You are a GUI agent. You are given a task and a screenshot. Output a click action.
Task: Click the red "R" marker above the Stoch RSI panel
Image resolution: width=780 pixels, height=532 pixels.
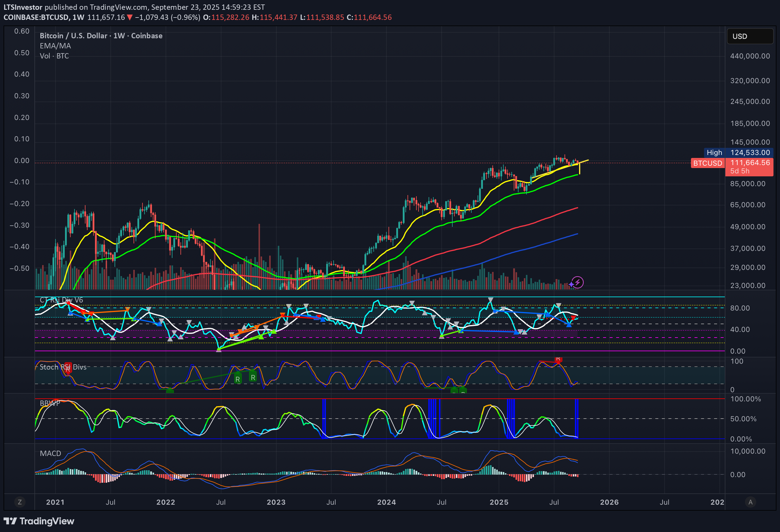[558, 359]
